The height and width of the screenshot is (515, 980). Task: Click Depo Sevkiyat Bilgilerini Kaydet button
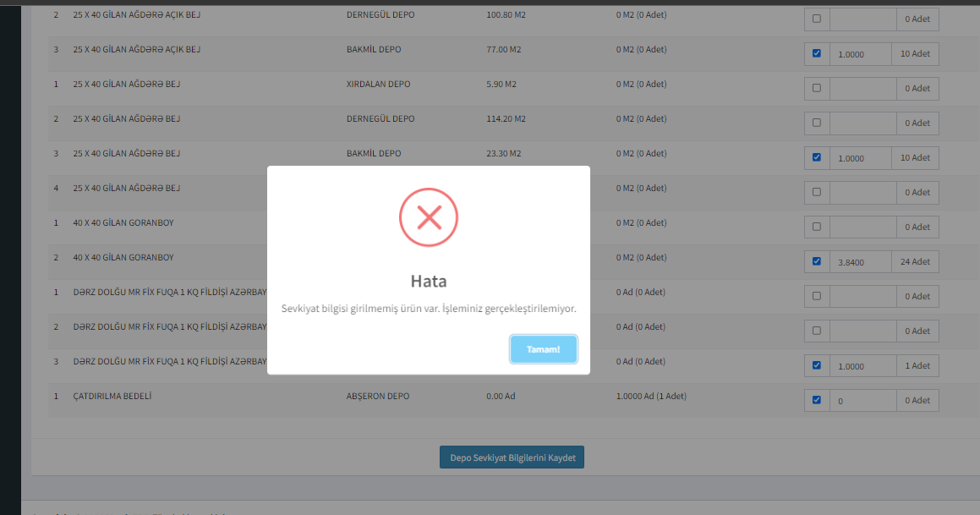[512, 457]
